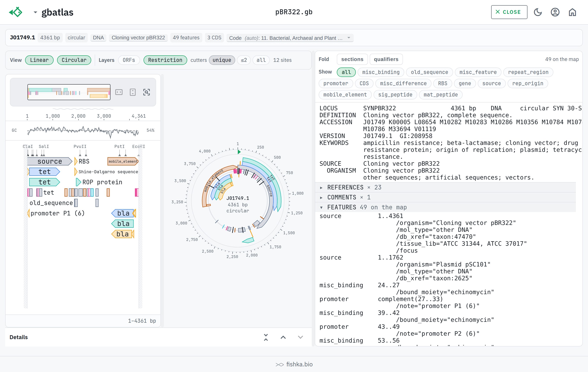Filter by repeat_region features

click(x=528, y=72)
